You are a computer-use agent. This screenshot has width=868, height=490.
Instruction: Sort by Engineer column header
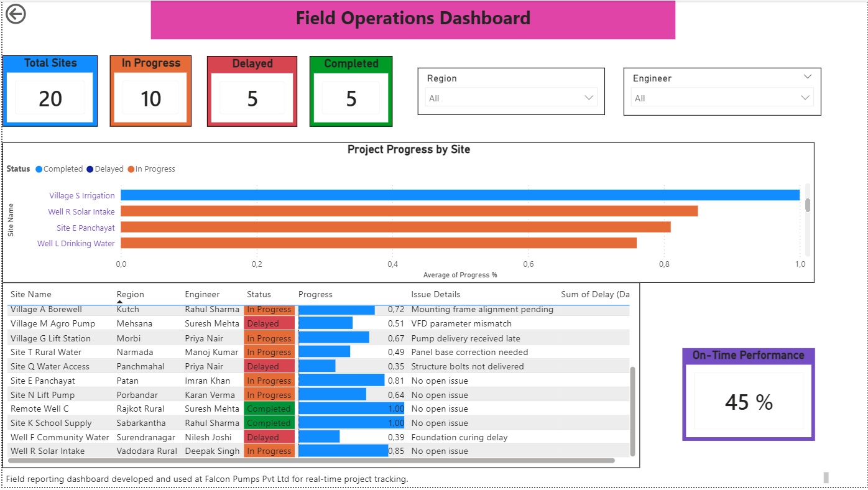click(x=202, y=294)
